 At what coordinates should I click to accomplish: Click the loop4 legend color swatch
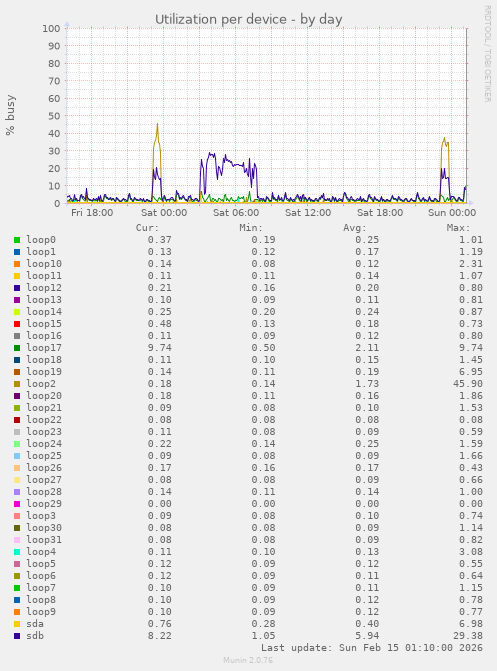[x=17, y=552]
